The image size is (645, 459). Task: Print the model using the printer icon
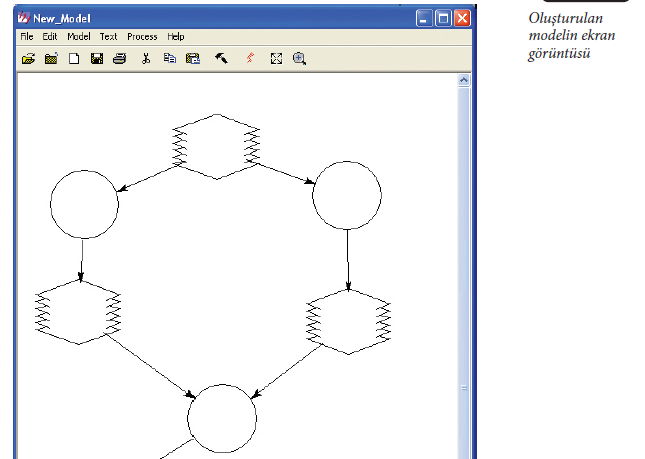click(119, 59)
